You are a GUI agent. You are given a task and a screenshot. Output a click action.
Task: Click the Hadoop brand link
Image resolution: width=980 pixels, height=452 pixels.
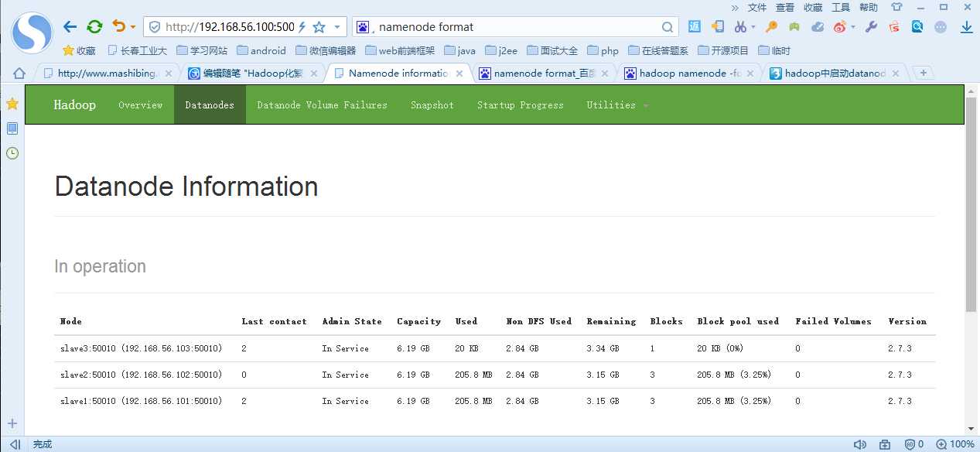[x=75, y=104]
